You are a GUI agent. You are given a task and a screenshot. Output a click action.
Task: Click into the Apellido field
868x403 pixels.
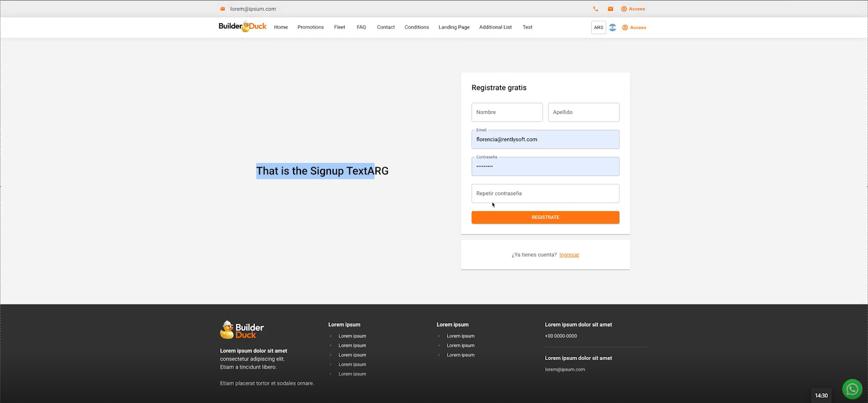tap(583, 112)
